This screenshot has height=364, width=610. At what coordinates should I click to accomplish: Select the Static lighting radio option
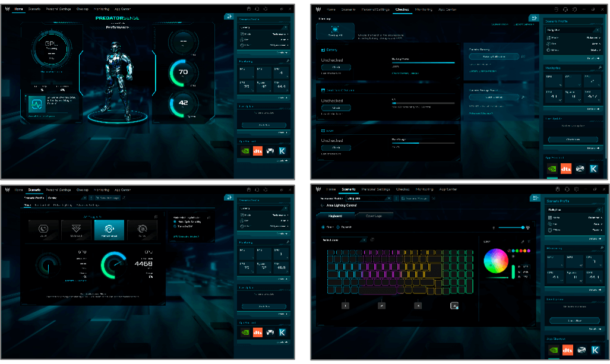323,227
